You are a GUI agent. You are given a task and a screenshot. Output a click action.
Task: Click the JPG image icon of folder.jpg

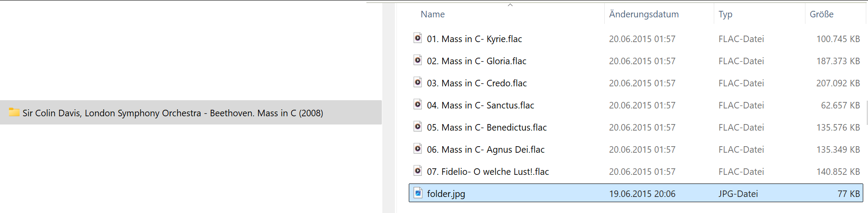pos(417,193)
